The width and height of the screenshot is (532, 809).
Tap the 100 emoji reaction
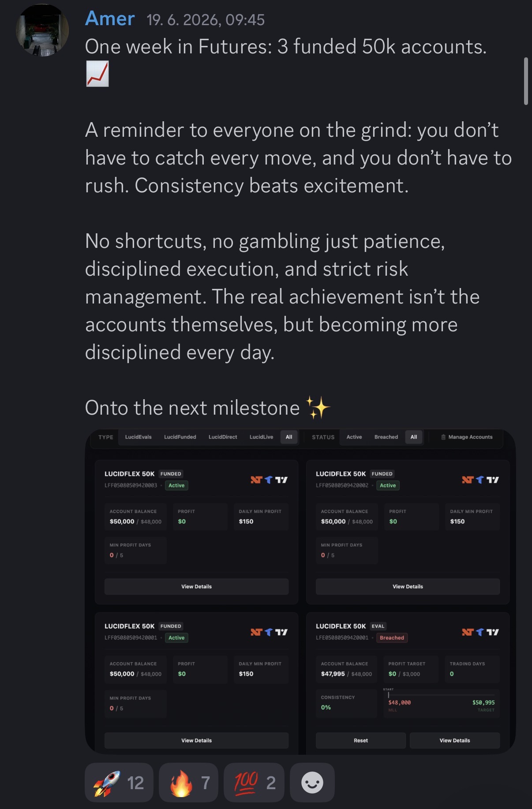[x=254, y=783]
